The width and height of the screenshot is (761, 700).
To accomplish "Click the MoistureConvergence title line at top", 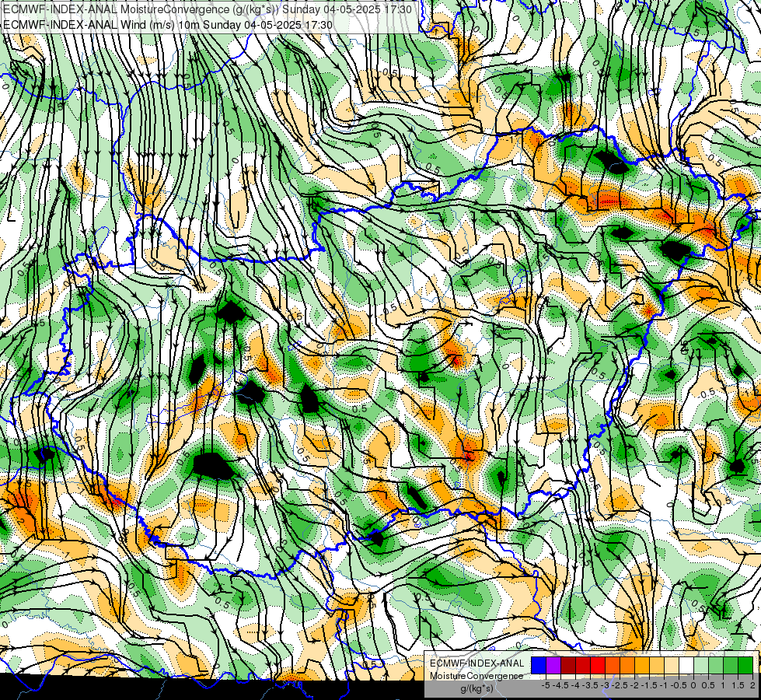I will tap(208, 9).
